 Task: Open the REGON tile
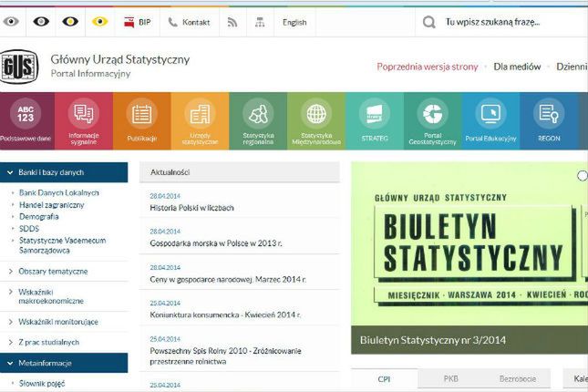click(549, 121)
